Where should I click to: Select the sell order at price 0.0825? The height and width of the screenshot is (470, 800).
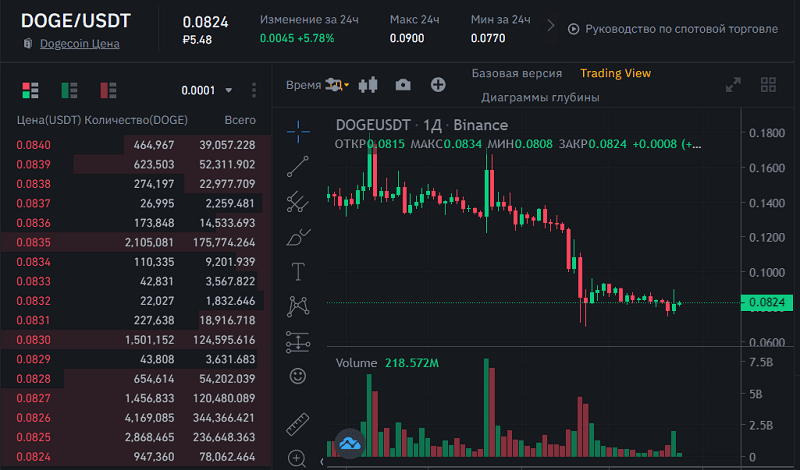(136, 437)
